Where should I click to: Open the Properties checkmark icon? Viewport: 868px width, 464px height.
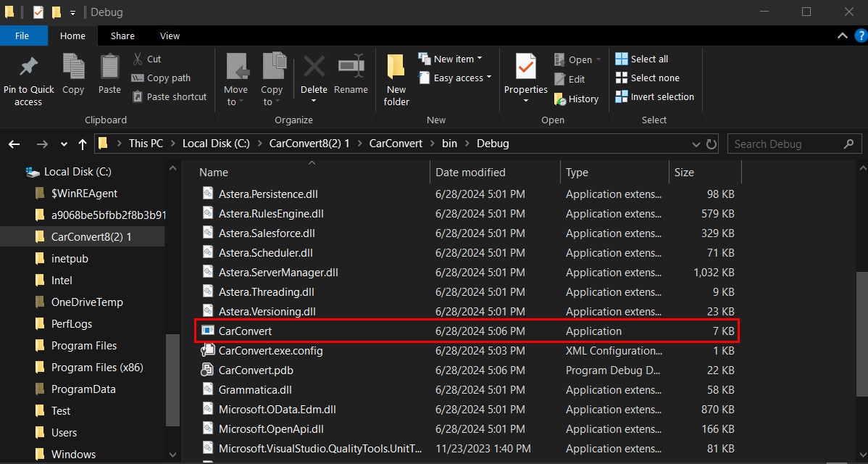click(x=525, y=67)
